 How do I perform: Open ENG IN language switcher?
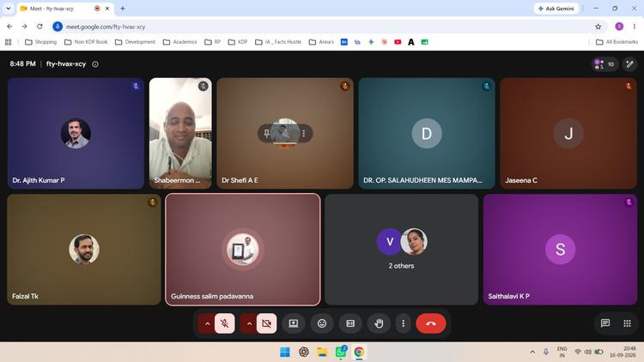tap(562, 352)
